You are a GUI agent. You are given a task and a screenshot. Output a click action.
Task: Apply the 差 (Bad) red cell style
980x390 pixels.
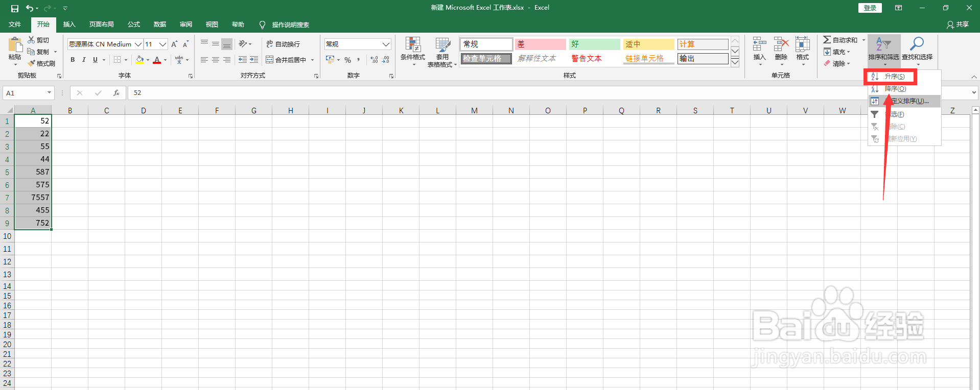(541, 44)
